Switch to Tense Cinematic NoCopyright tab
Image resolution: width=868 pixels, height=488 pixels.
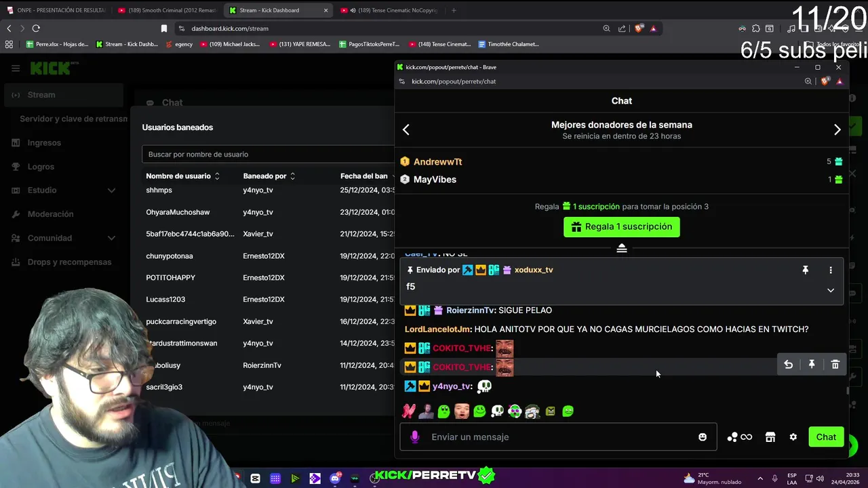[x=389, y=10]
